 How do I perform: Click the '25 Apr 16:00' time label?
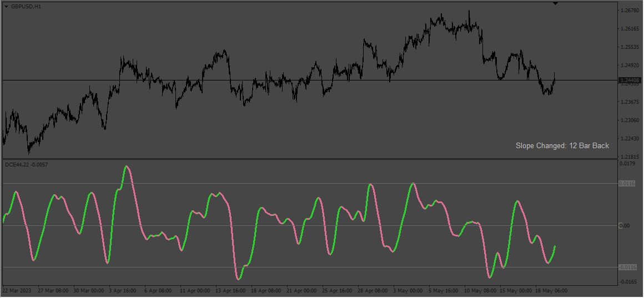[x=338, y=291]
